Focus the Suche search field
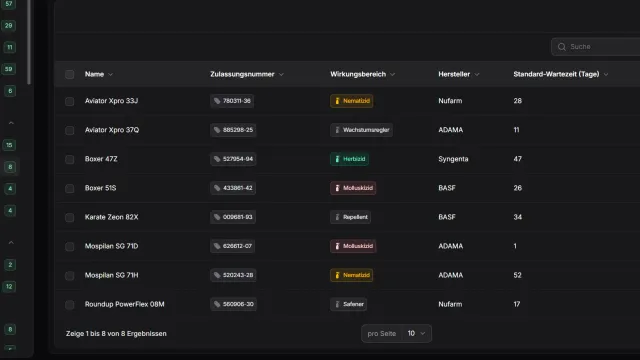This screenshot has width=640, height=360. tap(596, 47)
